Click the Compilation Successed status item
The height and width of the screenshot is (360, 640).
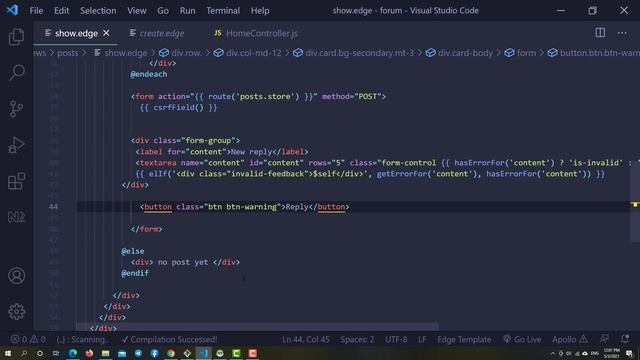[169, 340]
